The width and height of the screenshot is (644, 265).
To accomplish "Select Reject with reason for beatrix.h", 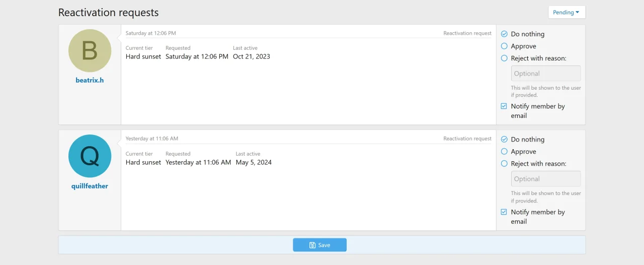I will coord(504,58).
